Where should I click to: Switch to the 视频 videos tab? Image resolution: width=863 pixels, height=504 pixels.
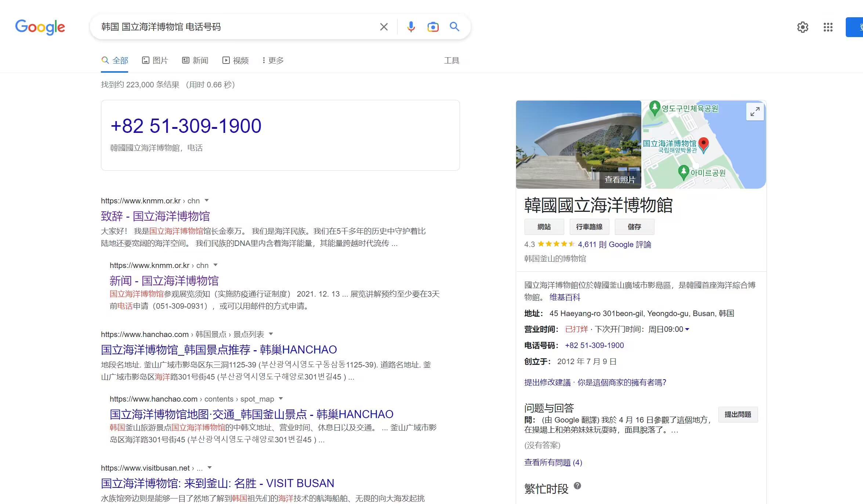click(235, 61)
